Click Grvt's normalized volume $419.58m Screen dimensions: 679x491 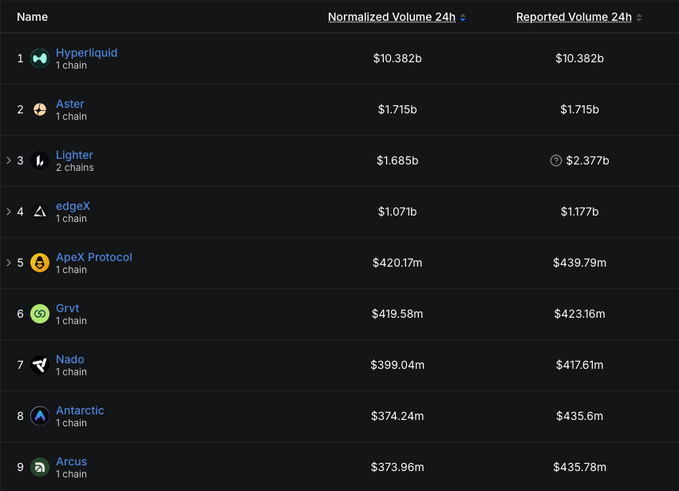pyautogui.click(x=397, y=314)
